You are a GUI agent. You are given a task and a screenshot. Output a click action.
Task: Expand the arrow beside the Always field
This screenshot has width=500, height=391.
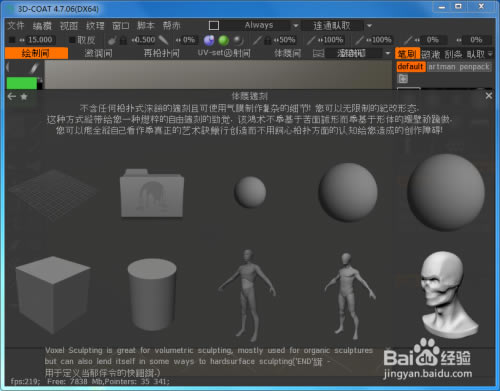(x=295, y=26)
